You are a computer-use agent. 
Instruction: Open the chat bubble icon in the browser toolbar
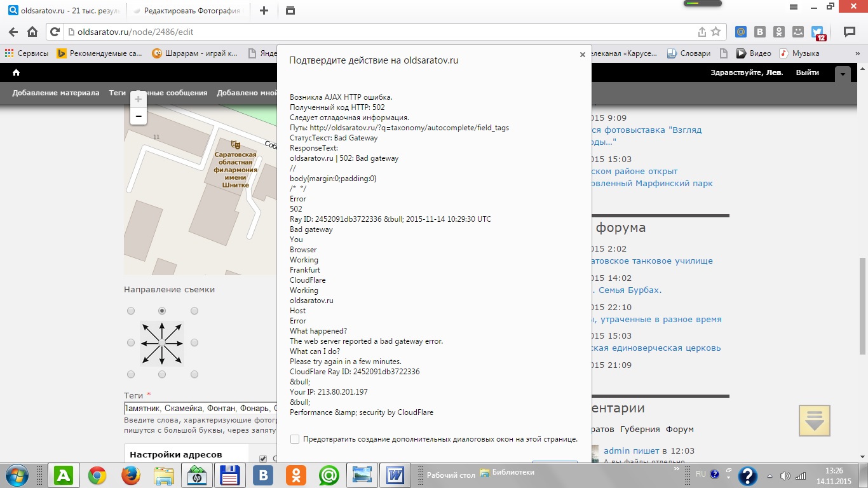click(x=849, y=32)
